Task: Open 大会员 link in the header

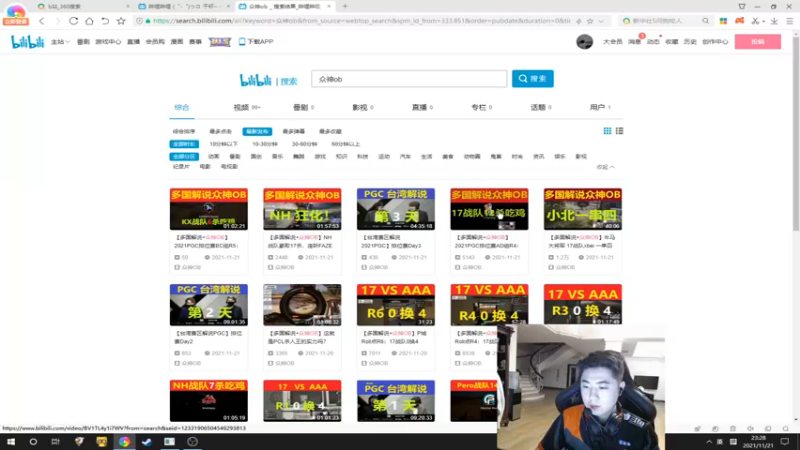Action: click(613, 42)
